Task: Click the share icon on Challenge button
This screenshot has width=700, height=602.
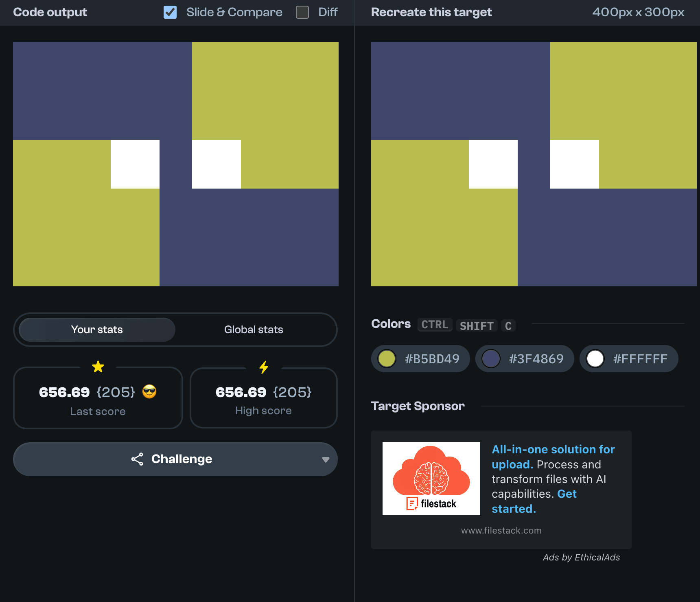Action: (137, 459)
